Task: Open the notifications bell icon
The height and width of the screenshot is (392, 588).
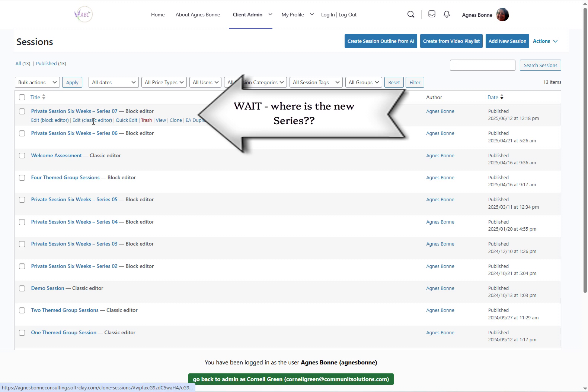Action: click(447, 14)
